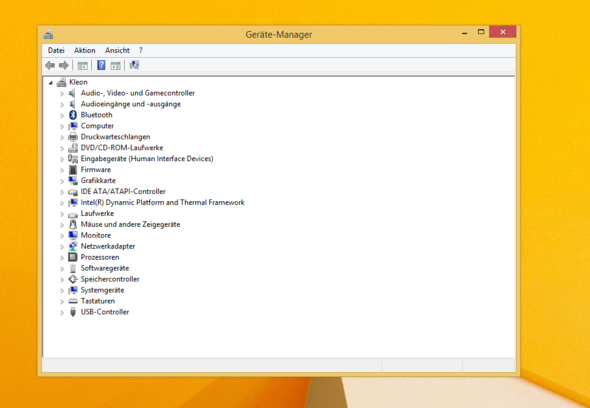Click the Netzwerkadapter icon
The image size is (590, 408).
click(73, 246)
